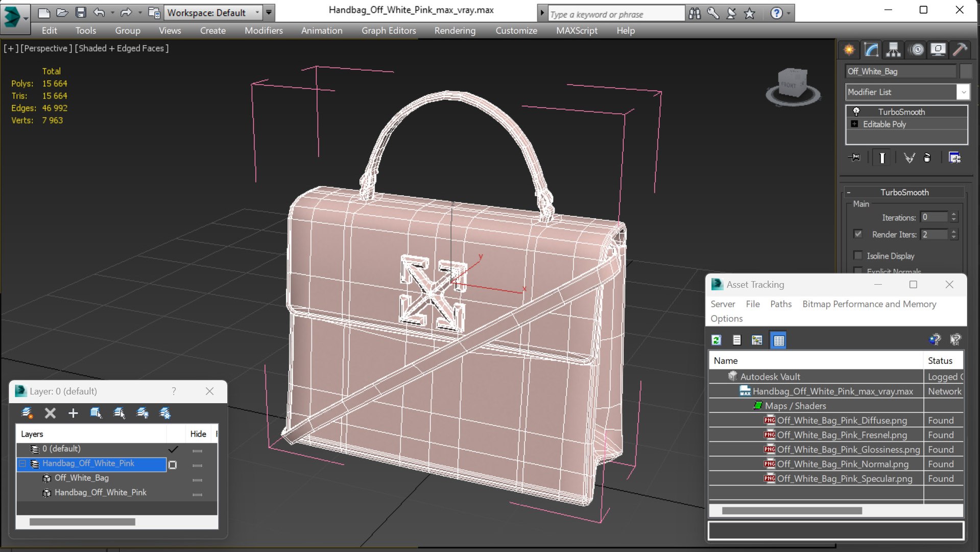
Task: Open the Modifiers menu
Action: [264, 31]
